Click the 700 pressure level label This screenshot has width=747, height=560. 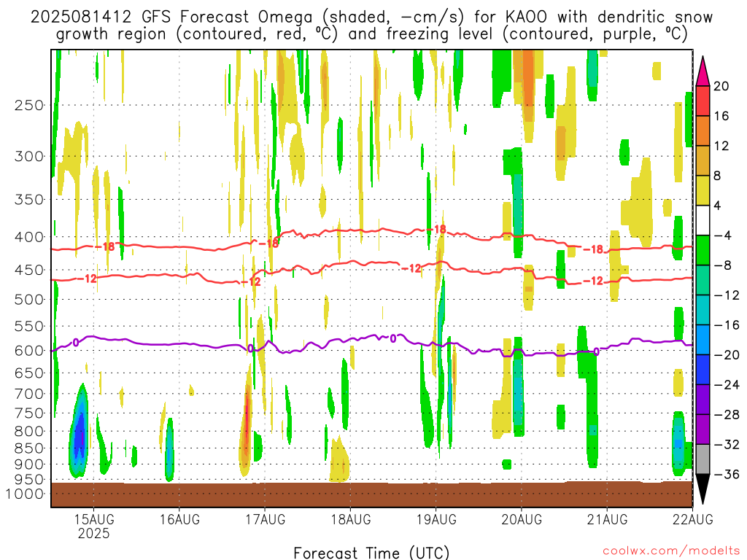pyautogui.click(x=29, y=394)
